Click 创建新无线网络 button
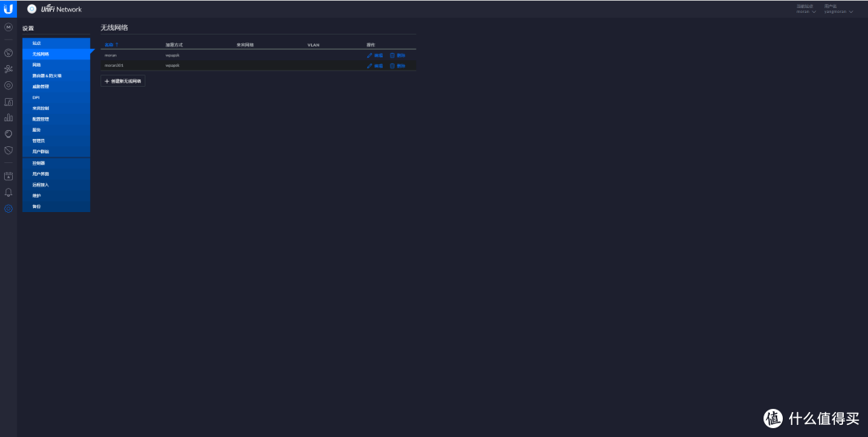This screenshot has width=868, height=437. pos(123,81)
